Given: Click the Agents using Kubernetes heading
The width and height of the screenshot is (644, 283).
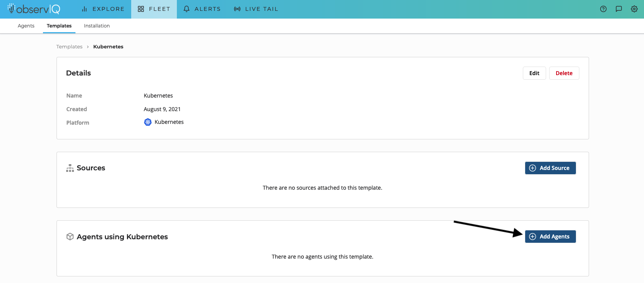Looking at the screenshot, I should pos(122,237).
